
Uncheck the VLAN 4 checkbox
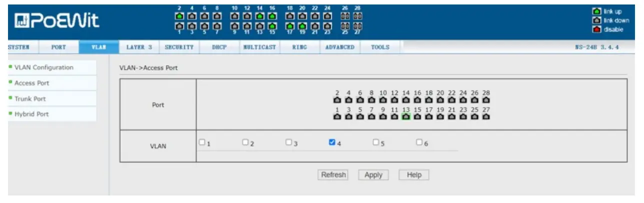pos(331,142)
